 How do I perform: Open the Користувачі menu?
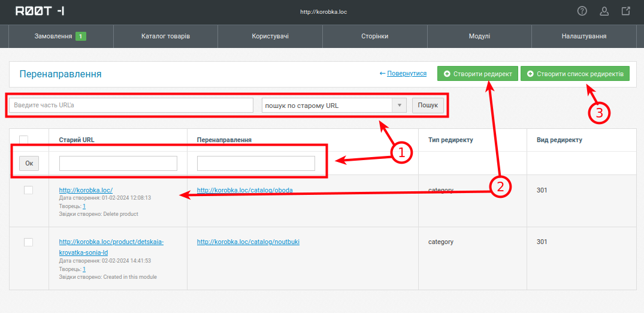tap(270, 36)
